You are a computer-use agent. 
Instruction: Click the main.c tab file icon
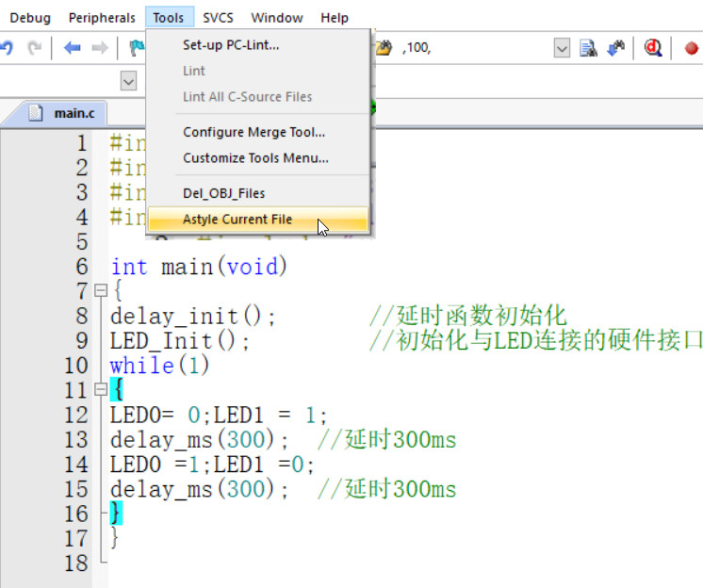[36, 113]
